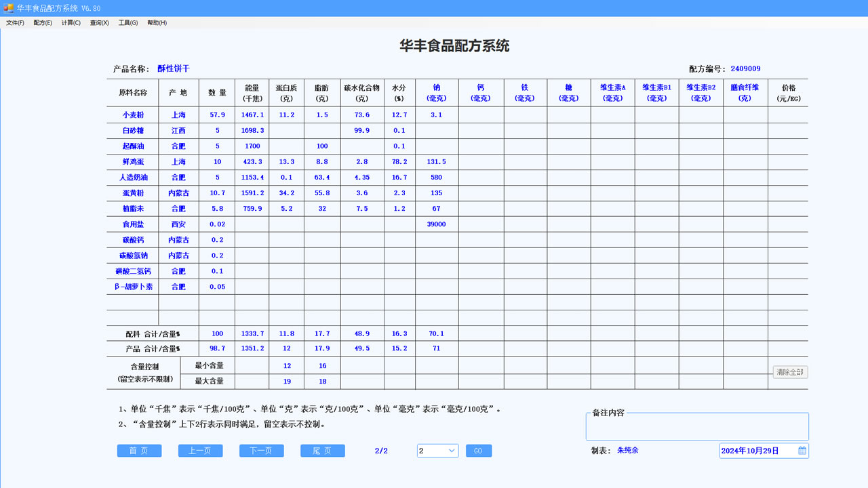Click the 清除全部 button
Image resolution: width=868 pixels, height=488 pixels.
click(x=789, y=372)
